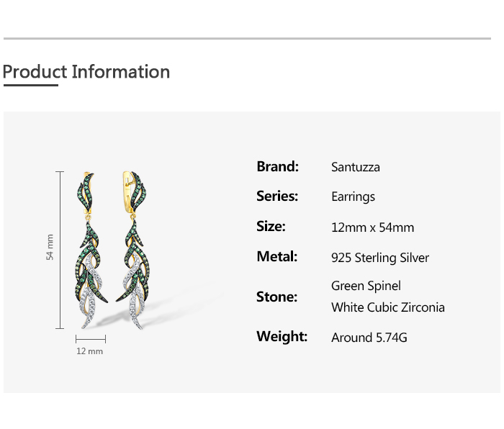Click the 925 Sterling Silver text

tap(380, 258)
